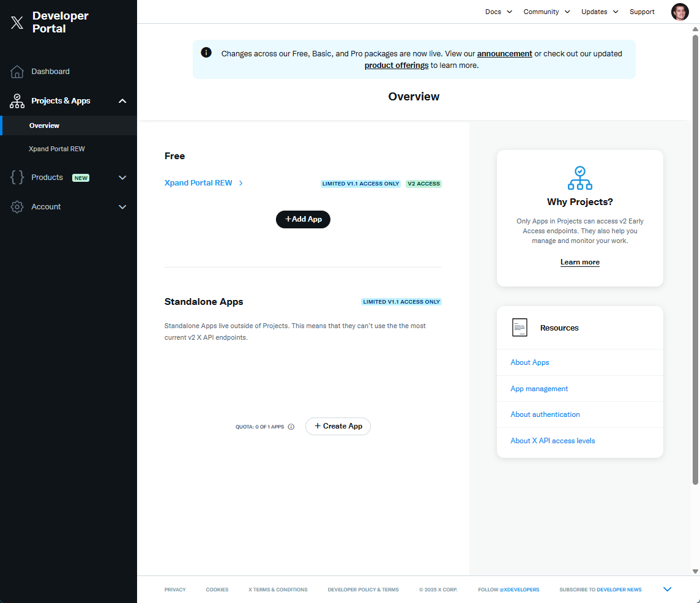Collapse the Projects & Apps section
700x603 pixels.
(x=122, y=101)
